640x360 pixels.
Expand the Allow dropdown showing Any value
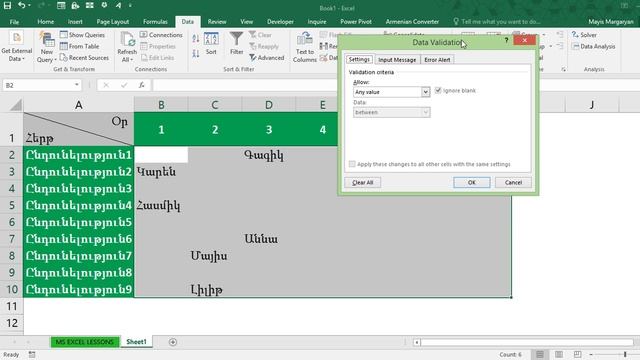(x=425, y=92)
